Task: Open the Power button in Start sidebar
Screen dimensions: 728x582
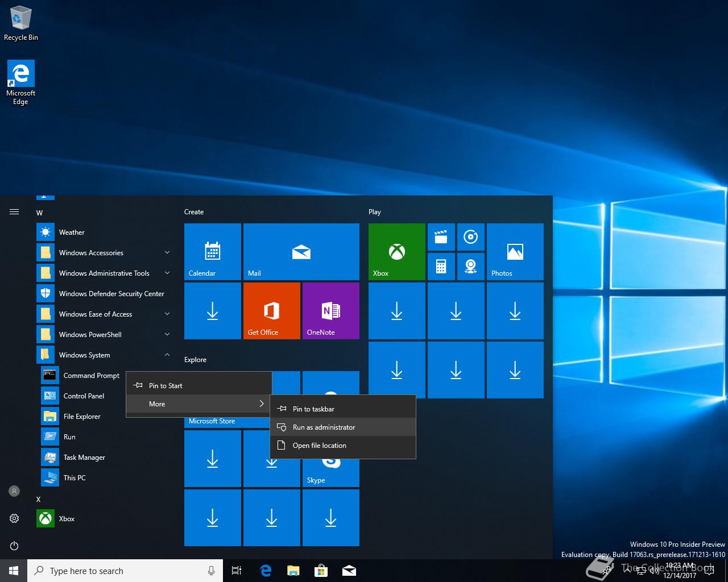Action: click(x=14, y=546)
